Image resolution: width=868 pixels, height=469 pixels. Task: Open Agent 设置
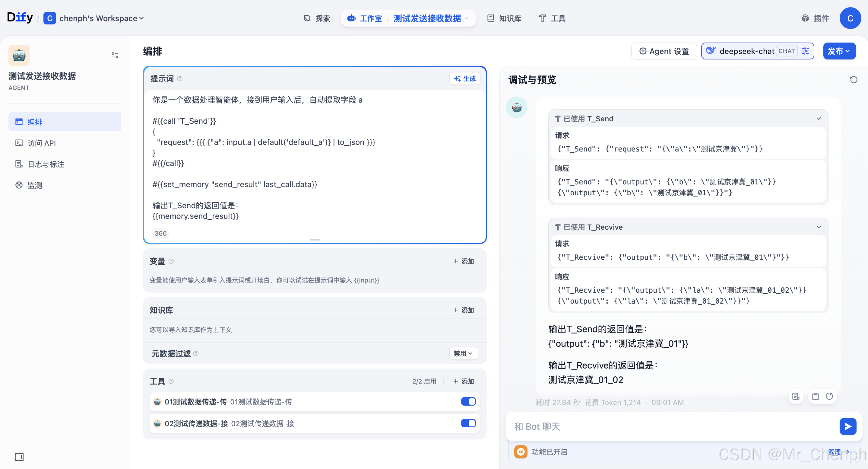[x=664, y=51]
